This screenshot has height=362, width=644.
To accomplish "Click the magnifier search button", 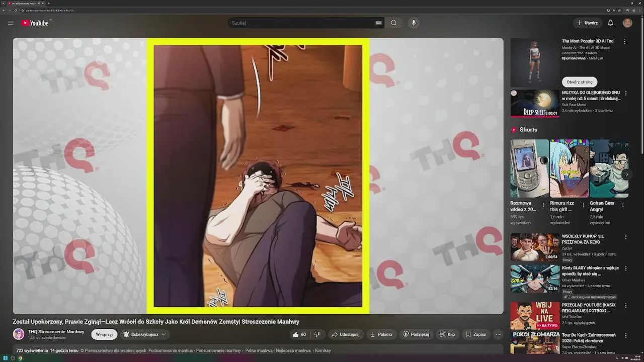I will [x=394, y=23].
